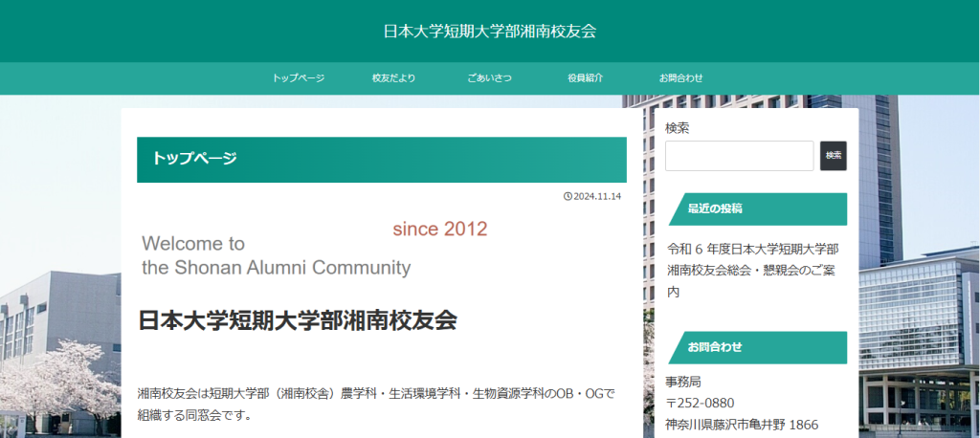Focus the 検索 search input field
The image size is (980, 438).
click(x=740, y=156)
